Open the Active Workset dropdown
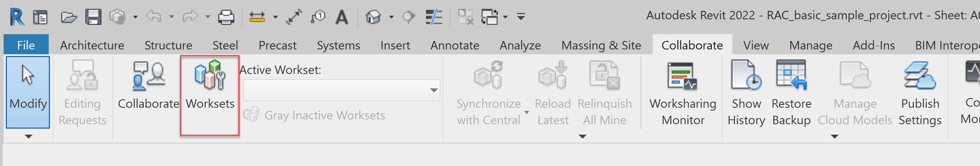The height and width of the screenshot is (166, 980). pyautogui.click(x=434, y=90)
